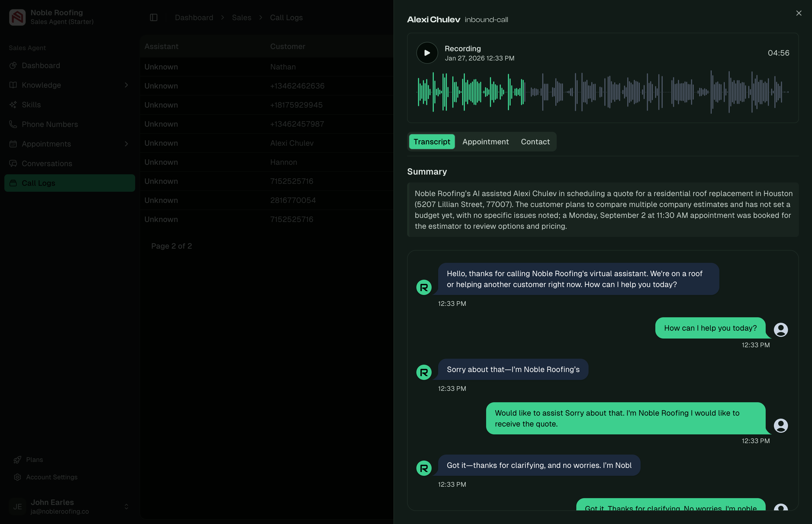Open Account Settings via the gear icon

pyautogui.click(x=18, y=477)
